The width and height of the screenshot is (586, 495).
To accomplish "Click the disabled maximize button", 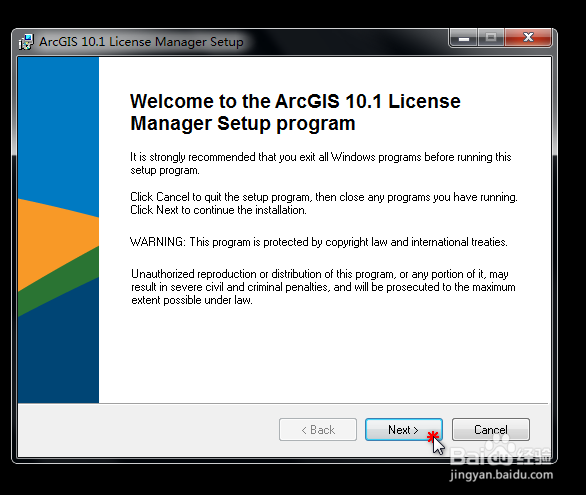I will click(491, 37).
